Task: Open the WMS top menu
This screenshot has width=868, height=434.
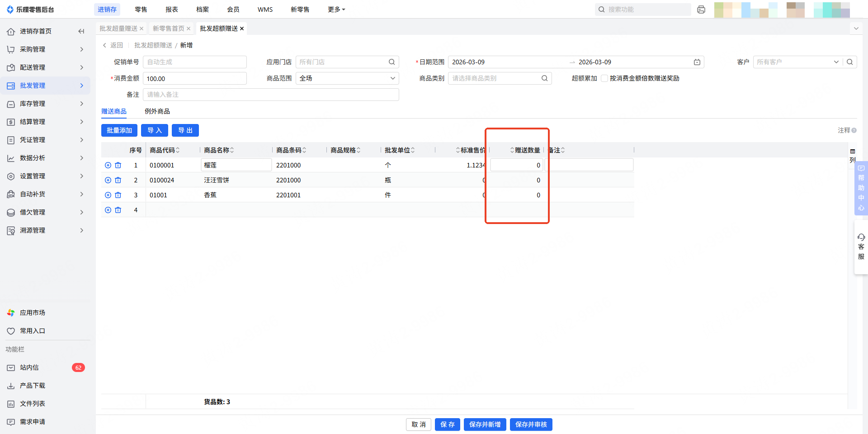Action: coord(265,10)
